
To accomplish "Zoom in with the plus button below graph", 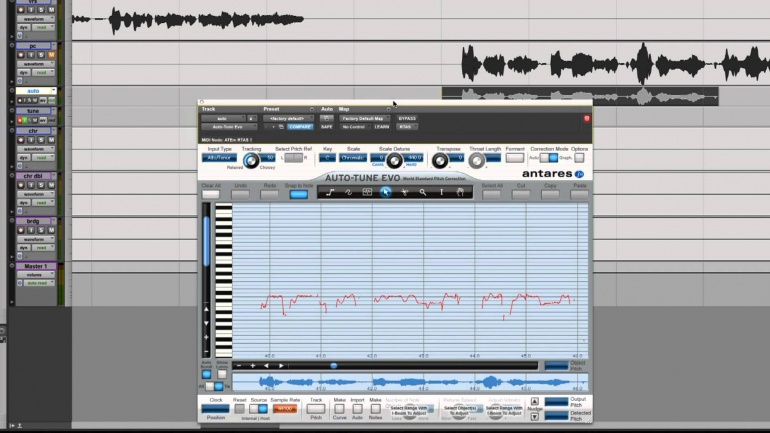I will point(252,366).
